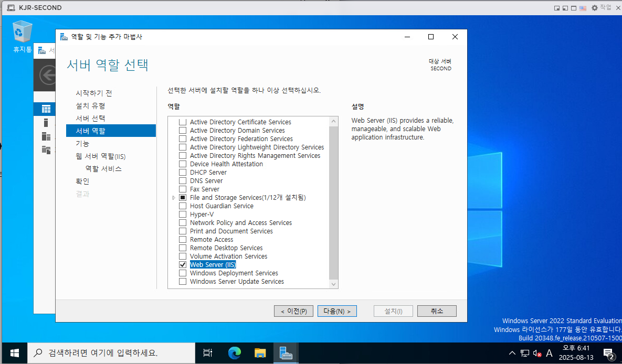Go to 시작하기 전 wizard step
622x364 pixels.
[94, 93]
